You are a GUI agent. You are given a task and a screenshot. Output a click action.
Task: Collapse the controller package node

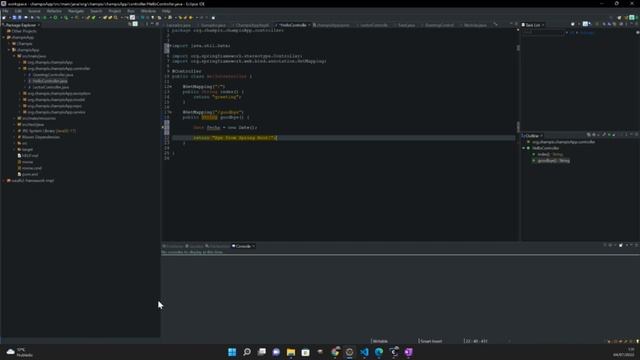click(20, 69)
